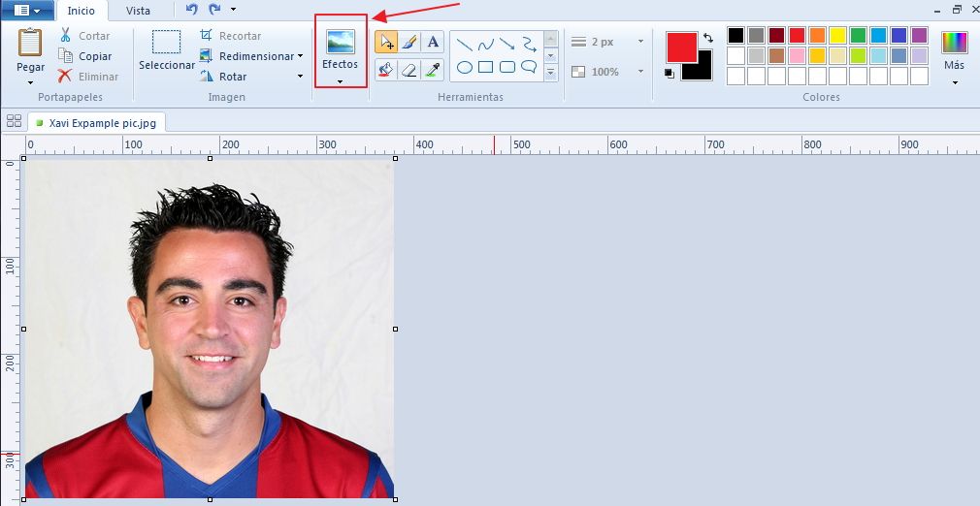This screenshot has width=980, height=506.
Task: Choose the Text tool (letter A)
Action: coord(433,42)
